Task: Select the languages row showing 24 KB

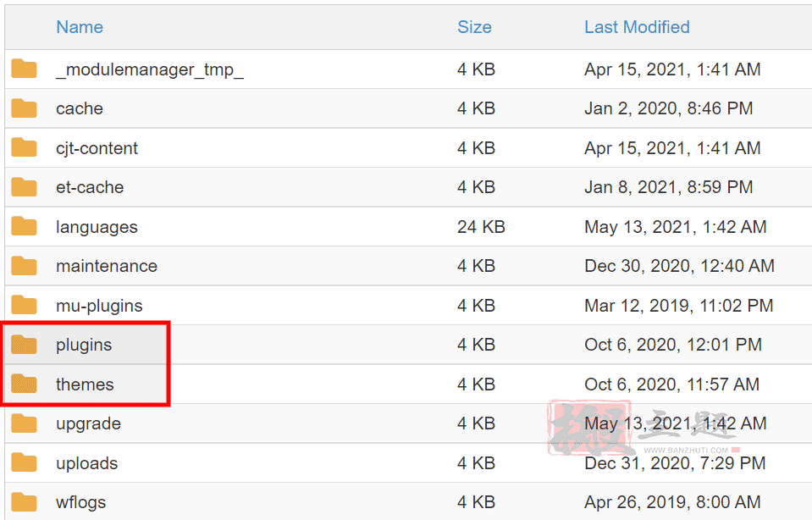Action: coord(408,226)
